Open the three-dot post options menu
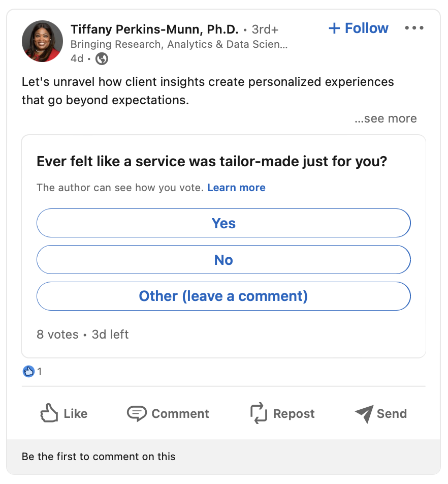This screenshot has width=448, height=484. (x=414, y=28)
